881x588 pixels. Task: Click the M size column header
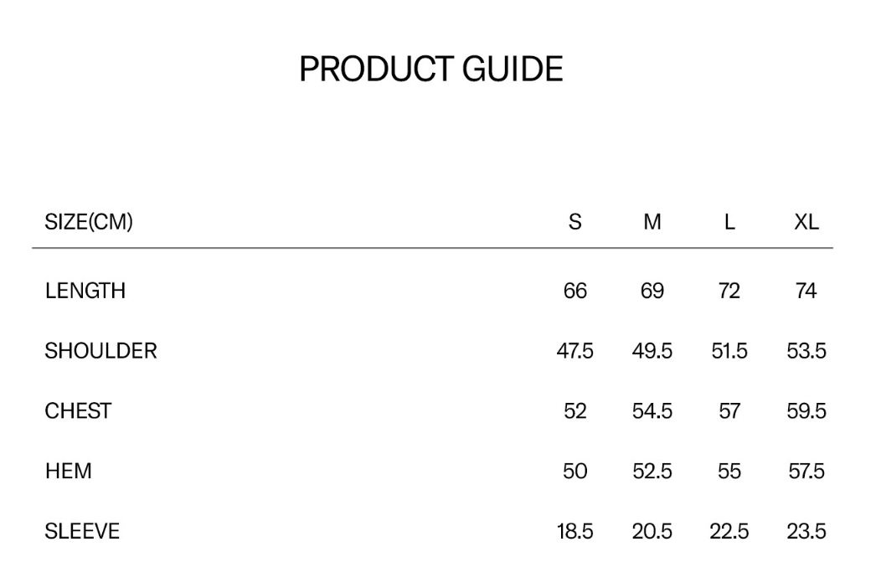[x=652, y=222]
